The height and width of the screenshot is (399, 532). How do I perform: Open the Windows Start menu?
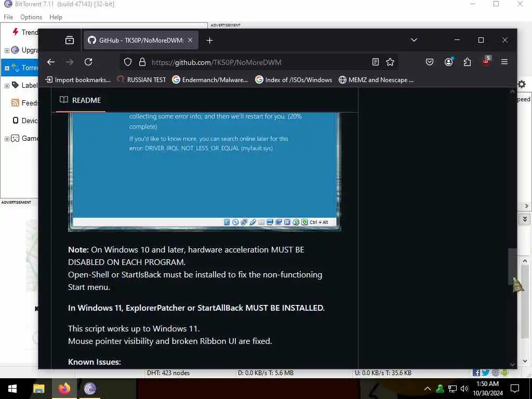click(x=12, y=389)
